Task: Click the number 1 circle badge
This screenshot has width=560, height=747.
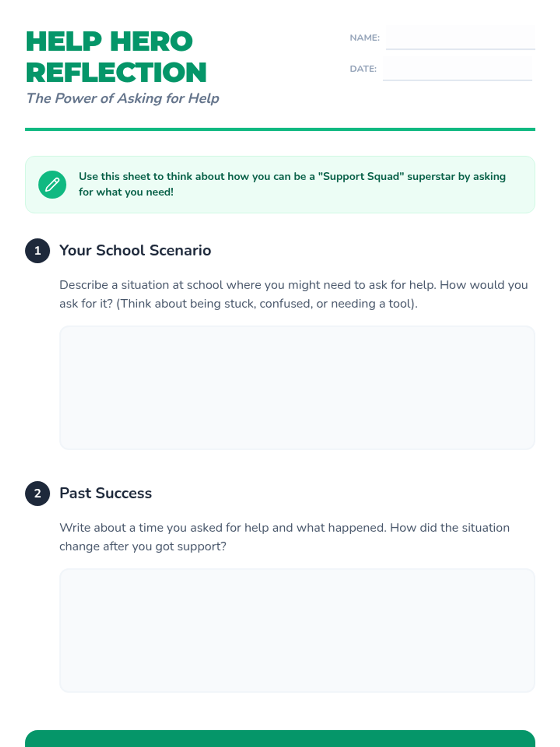Action: pos(37,251)
